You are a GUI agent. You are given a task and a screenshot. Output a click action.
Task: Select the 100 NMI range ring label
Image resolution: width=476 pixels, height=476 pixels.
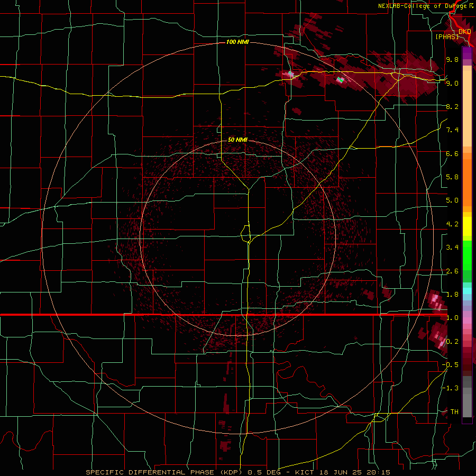pos(237,42)
